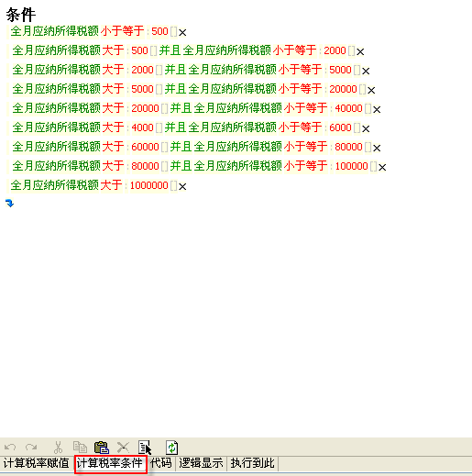Delete the row with upper limit 40000
Screen dimensions: 472x476
(x=377, y=109)
